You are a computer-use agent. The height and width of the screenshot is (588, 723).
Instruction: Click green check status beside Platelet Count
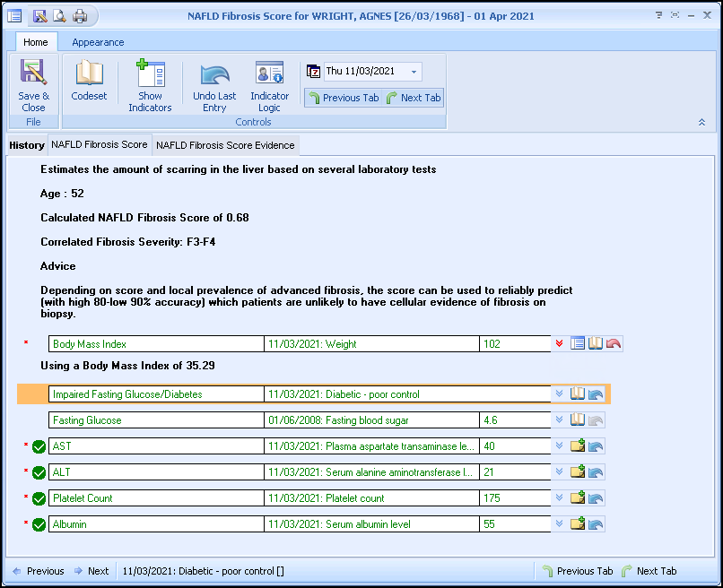pos(39,499)
